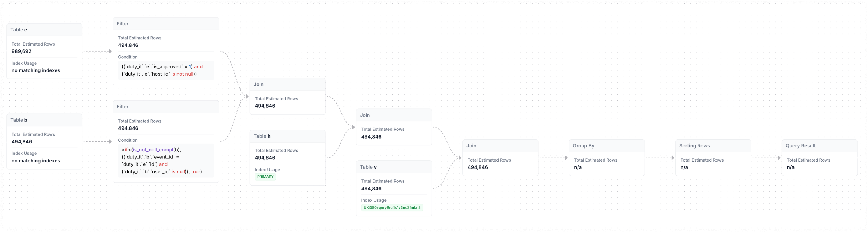868x232 pixels.
Task: Select the Table b node header
Action: pyautogui.click(x=44, y=120)
